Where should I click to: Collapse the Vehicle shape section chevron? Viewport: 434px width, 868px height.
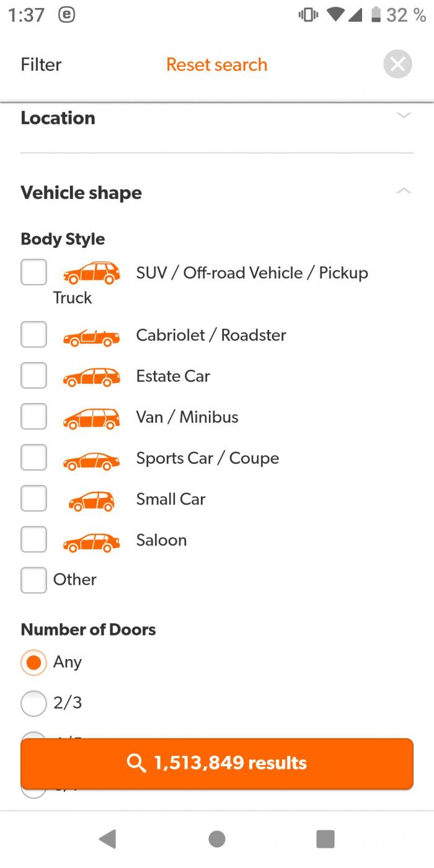[x=404, y=191]
